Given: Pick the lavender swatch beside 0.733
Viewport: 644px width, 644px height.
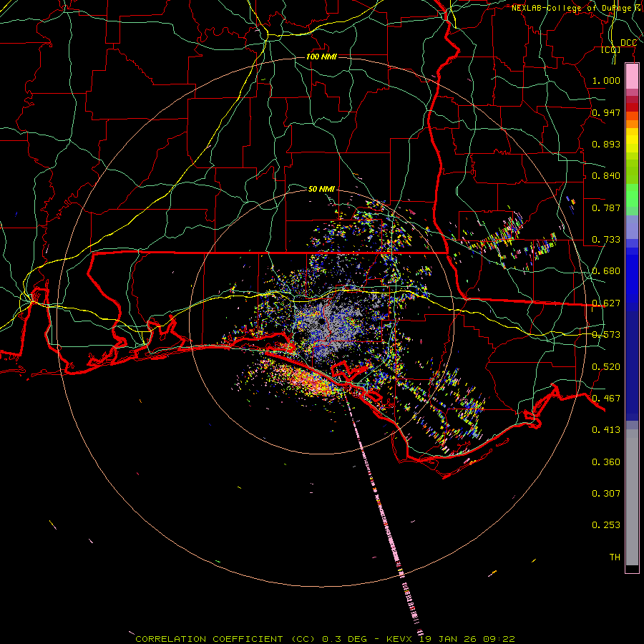Looking at the screenshot, I should click(x=632, y=227).
